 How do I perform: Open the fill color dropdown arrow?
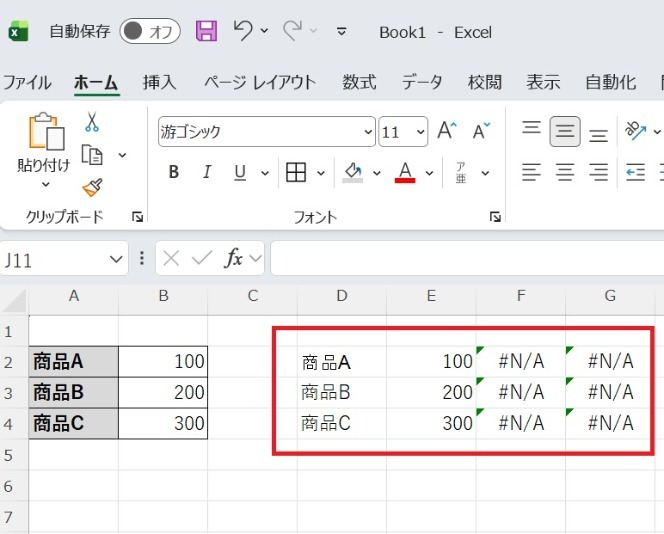pyautogui.click(x=376, y=173)
